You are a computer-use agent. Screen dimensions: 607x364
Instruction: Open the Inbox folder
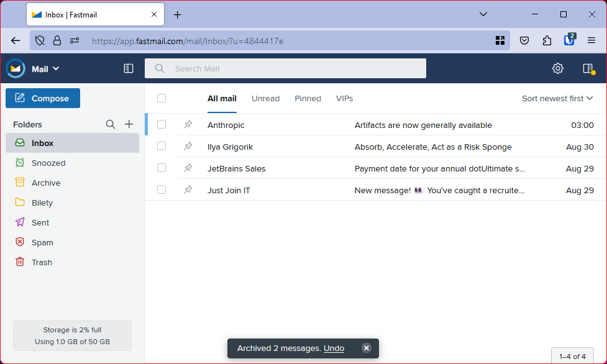click(x=73, y=143)
